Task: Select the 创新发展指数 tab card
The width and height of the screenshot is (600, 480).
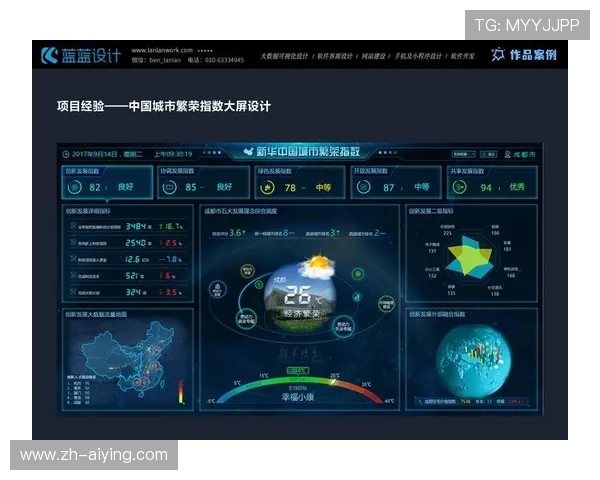Action: 107,182
